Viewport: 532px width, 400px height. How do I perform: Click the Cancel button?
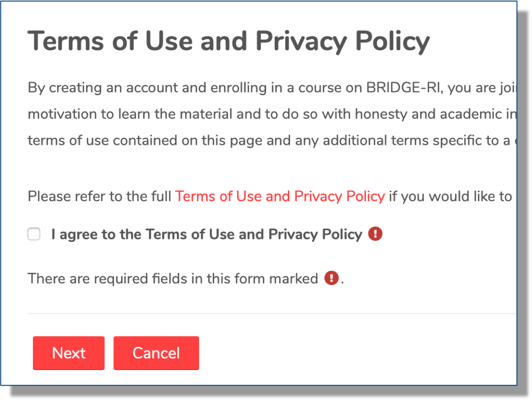pos(156,353)
